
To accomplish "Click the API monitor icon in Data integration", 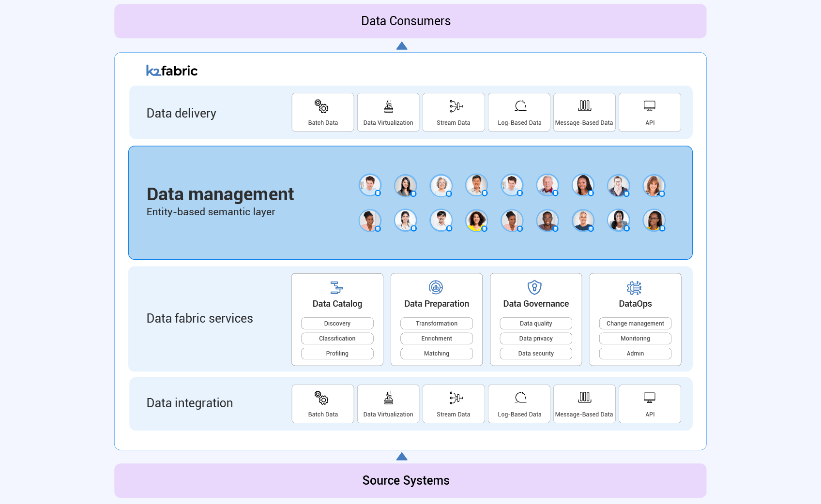I will (649, 397).
